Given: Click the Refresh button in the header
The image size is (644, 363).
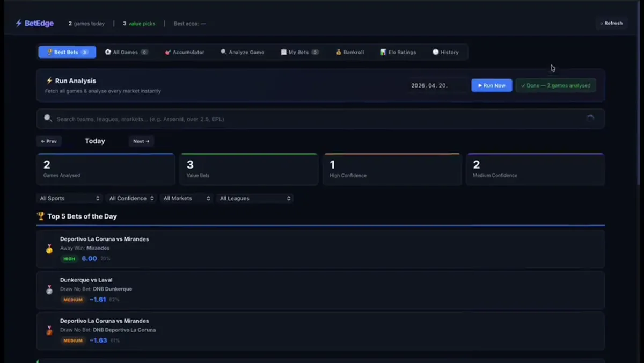Looking at the screenshot, I should [611, 24].
